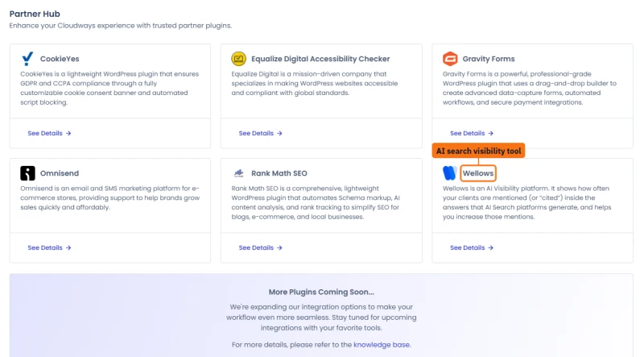Open See Details for Equalize Digital Accessibility Checker
The width and height of the screenshot is (644, 357).
click(260, 133)
